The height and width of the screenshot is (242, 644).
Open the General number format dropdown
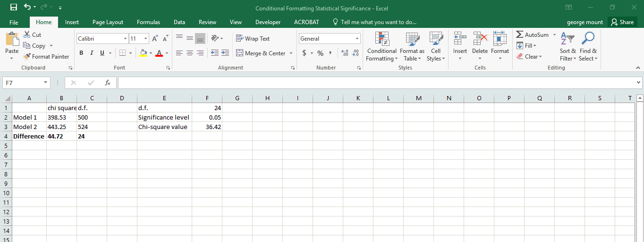tap(357, 39)
